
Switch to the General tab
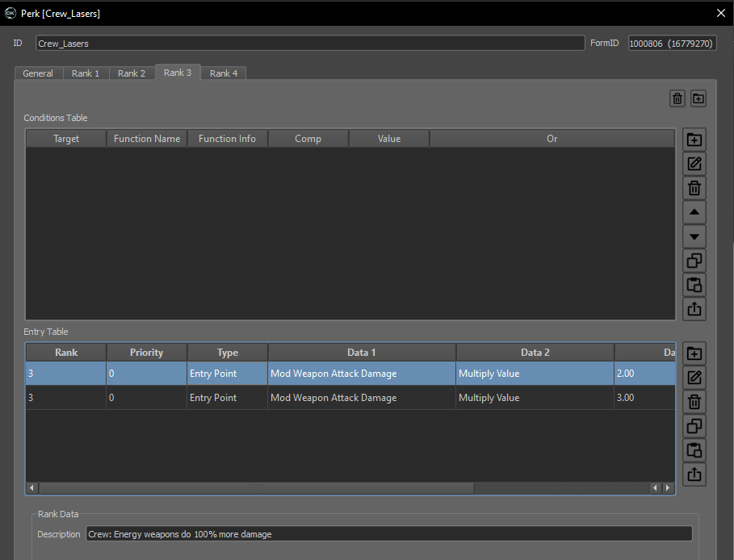(x=38, y=73)
